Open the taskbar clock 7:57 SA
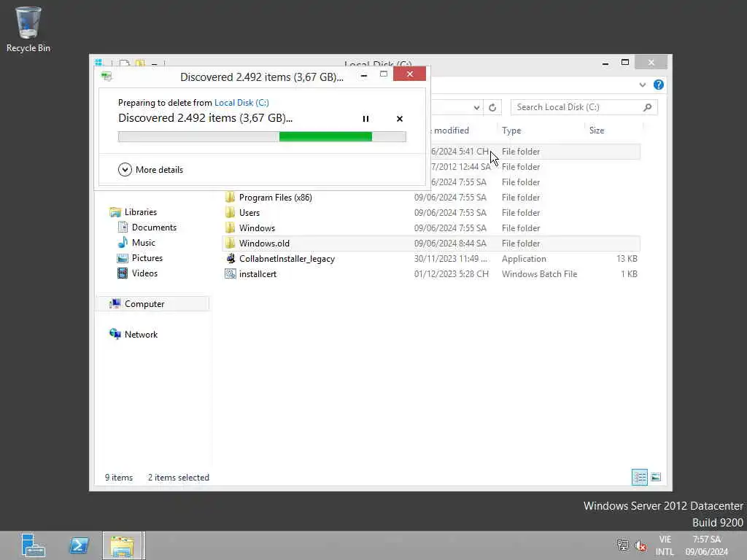The height and width of the screenshot is (560, 747). point(706,545)
